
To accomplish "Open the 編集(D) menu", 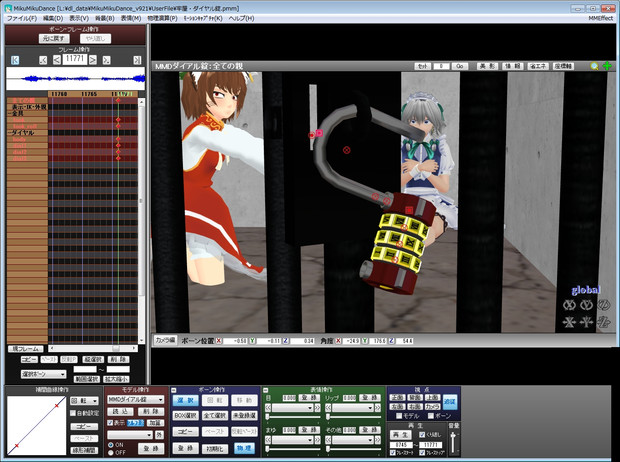I will click(53, 18).
